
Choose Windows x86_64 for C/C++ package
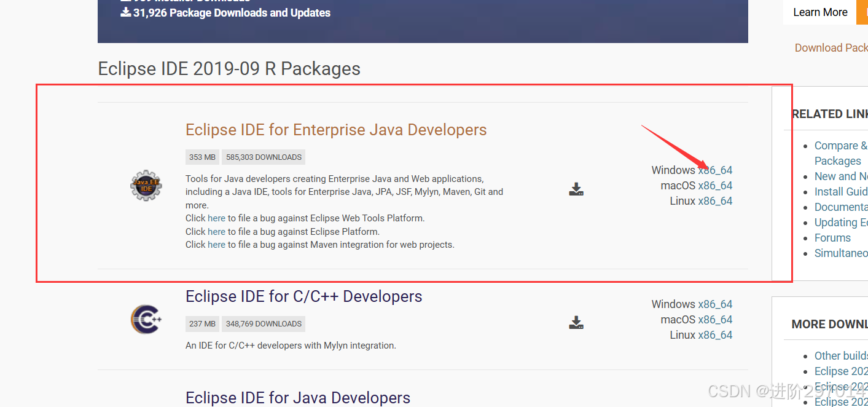click(715, 304)
